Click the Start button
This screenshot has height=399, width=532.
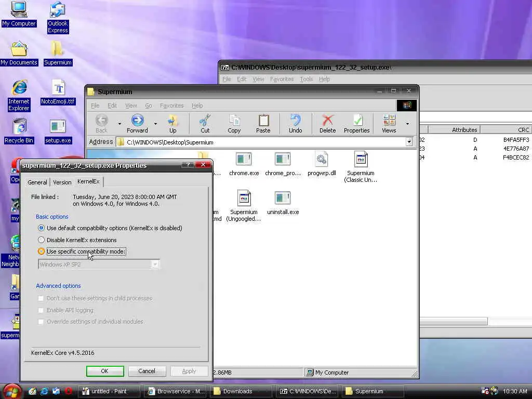(x=11, y=392)
